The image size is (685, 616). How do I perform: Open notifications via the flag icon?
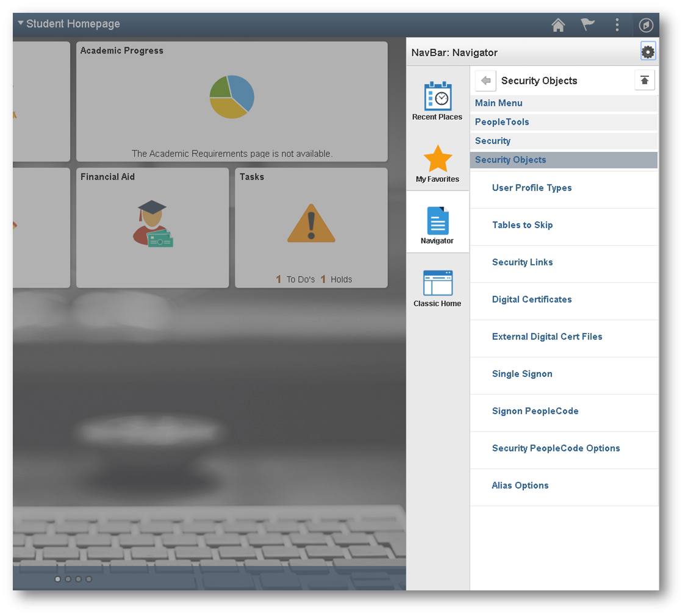coord(587,25)
